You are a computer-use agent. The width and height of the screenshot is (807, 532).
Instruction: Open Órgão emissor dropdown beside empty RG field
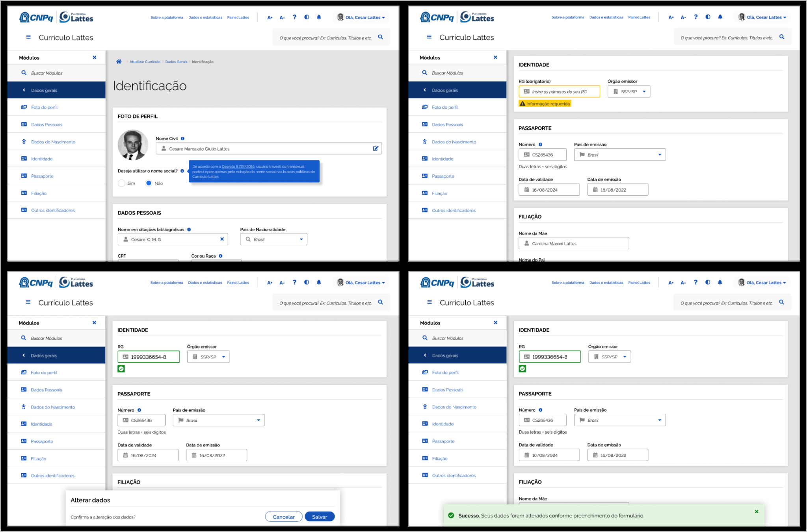629,91
